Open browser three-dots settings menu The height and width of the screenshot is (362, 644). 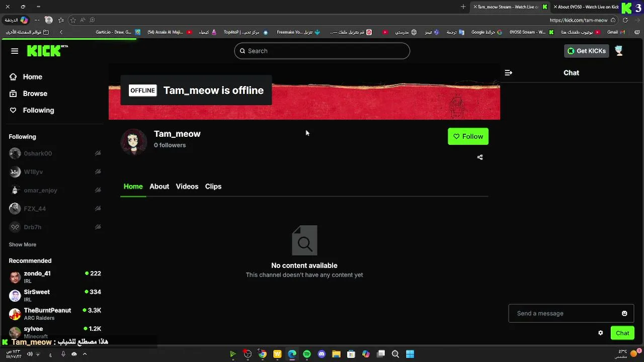(x=37, y=20)
